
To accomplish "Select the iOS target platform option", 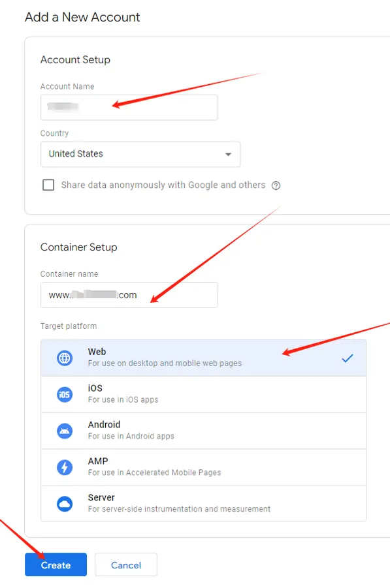I will [x=203, y=394].
